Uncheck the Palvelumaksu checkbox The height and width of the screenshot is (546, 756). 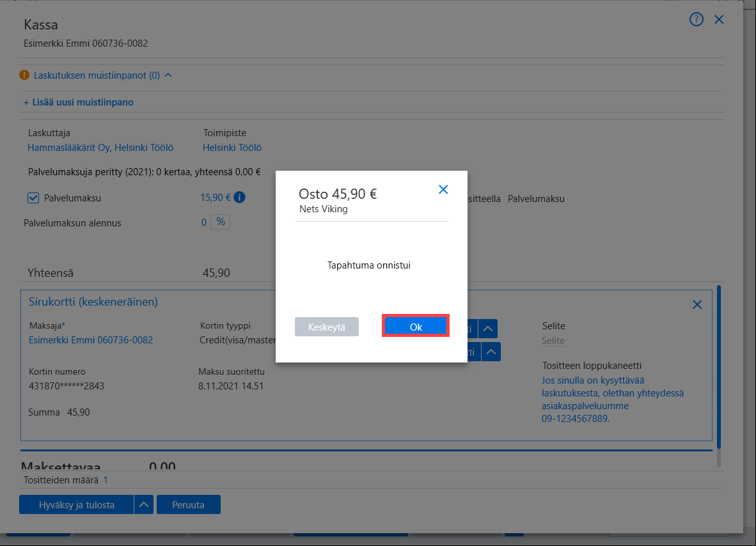pyautogui.click(x=33, y=198)
